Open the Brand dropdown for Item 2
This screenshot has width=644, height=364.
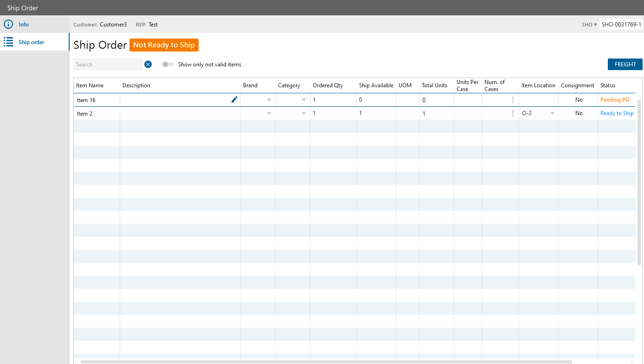point(269,113)
